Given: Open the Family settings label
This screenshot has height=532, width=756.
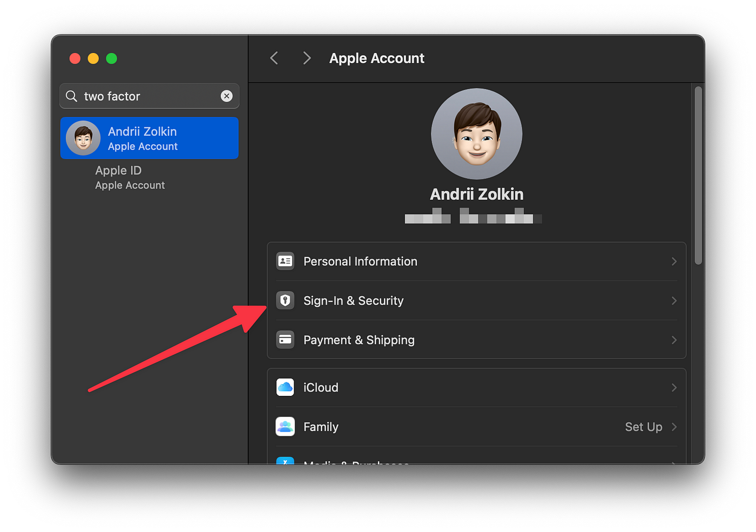Looking at the screenshot, I should (x=321, y=427).
